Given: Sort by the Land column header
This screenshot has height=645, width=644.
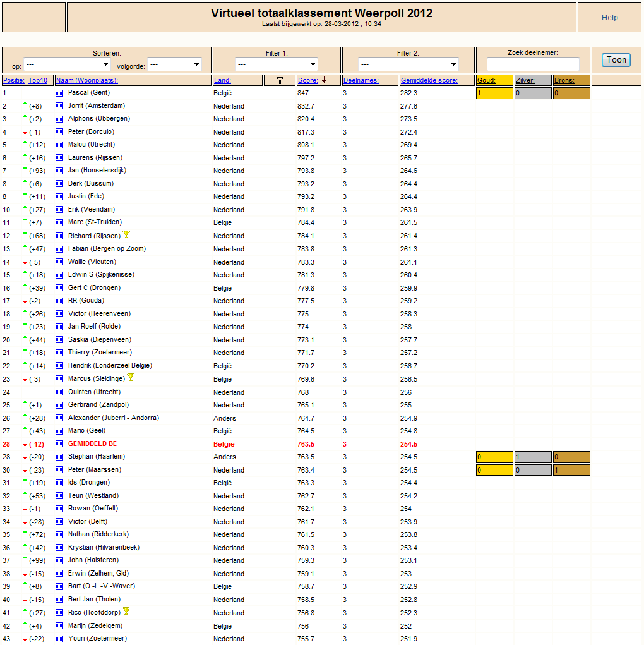Looking at the screenshot, I should click(x=222, y=81).
